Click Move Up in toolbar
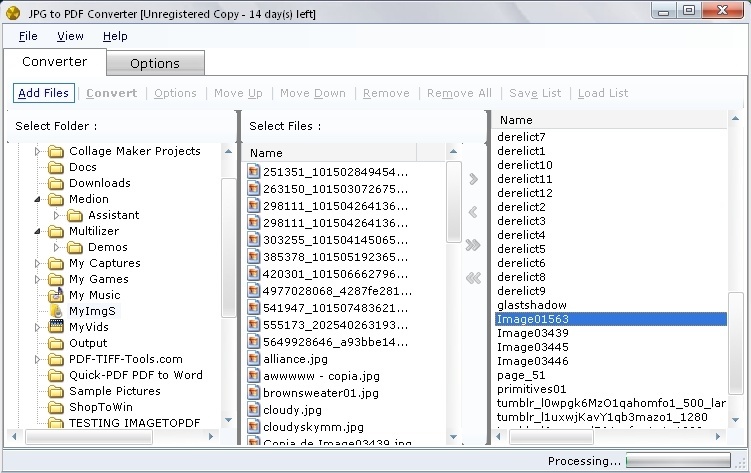The height and width of the screenshot is (473, 751). point(238,93)
